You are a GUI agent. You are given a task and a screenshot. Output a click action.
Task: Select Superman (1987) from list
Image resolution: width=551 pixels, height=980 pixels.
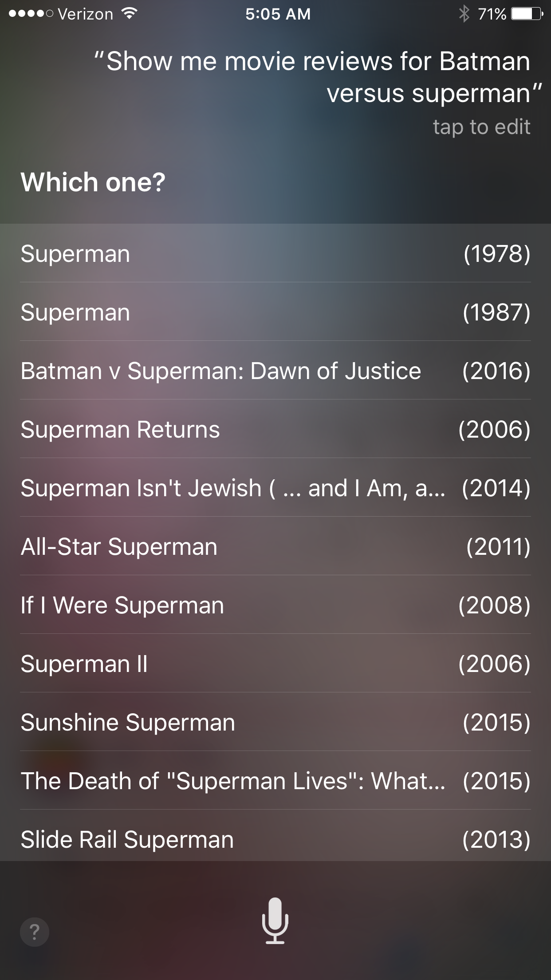pos(275,312)
